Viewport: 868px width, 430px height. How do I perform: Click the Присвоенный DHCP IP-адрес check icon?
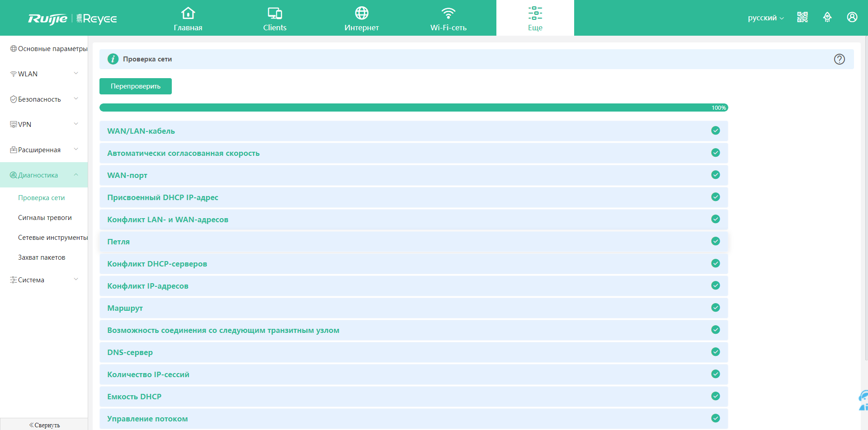(x=716, y=197)
